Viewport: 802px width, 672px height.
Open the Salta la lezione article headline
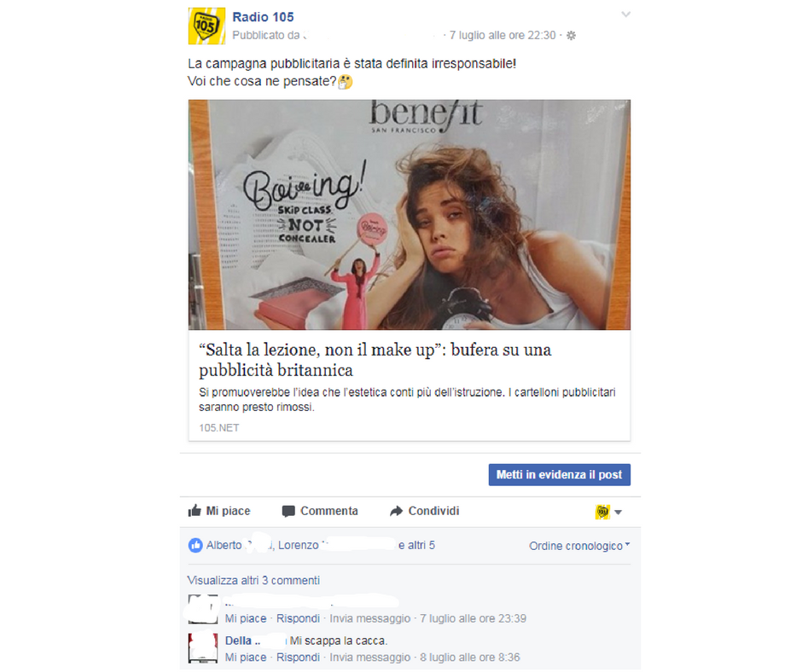[375, 360]
